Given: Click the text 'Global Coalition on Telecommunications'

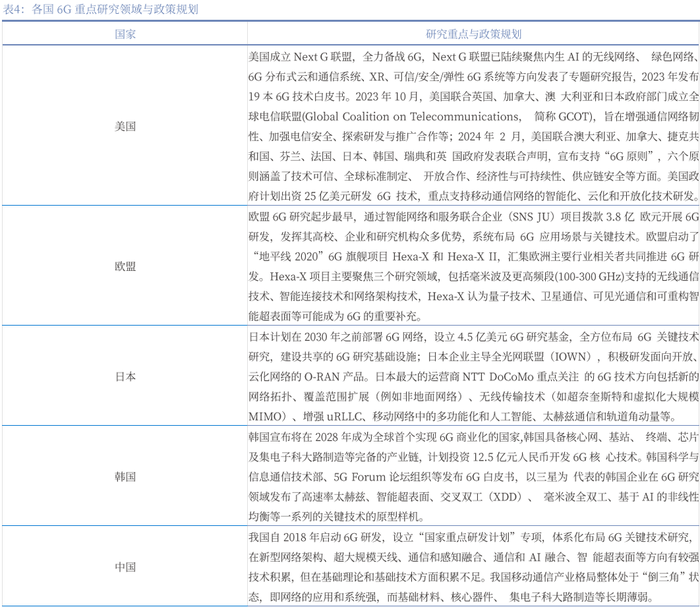Looking at the screenshot, I should [x=412, y=117].
